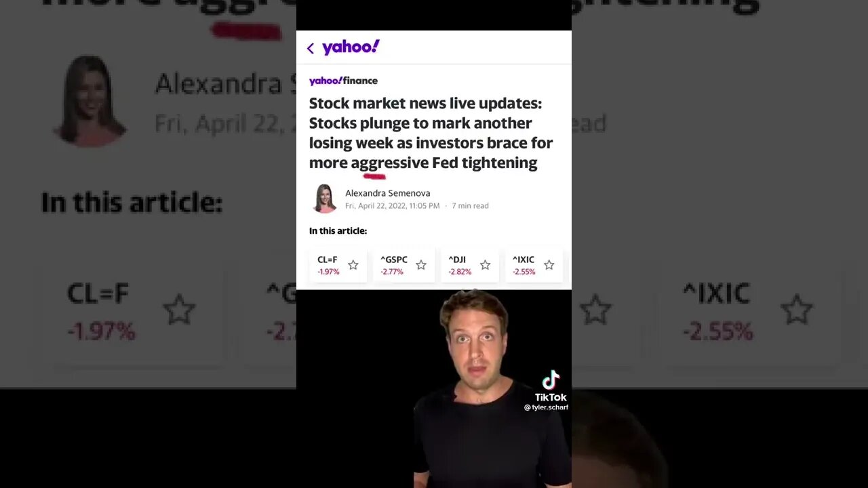Open the @tyler.scharf handle
Screen dimensions: 868x488
pyautogui.click(x=546, y=407)
